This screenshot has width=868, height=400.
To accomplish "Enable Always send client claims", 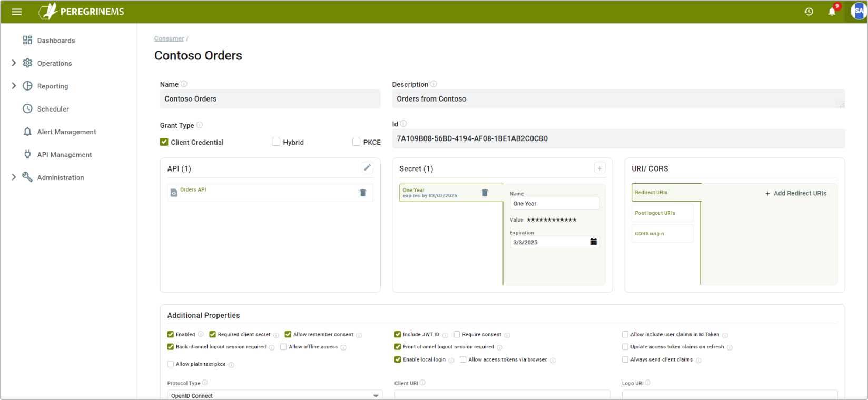I will pos(625,359).
